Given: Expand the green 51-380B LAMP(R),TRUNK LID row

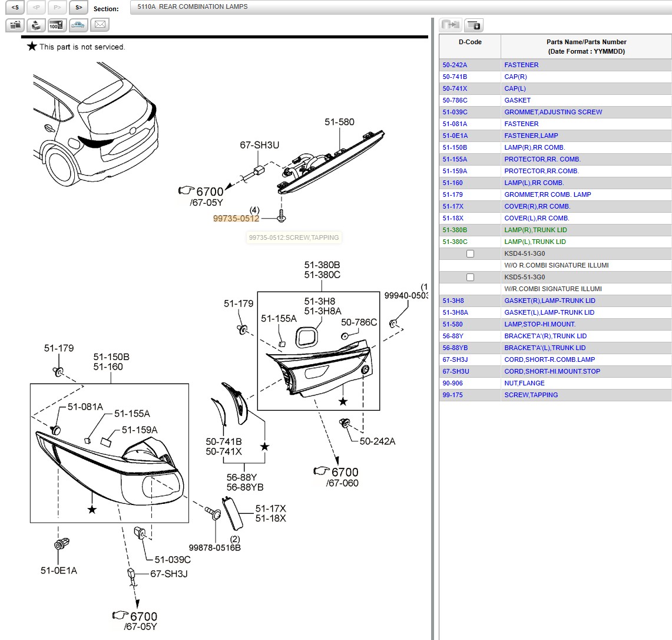Looking at the screenshot, I should tap(535, 230).
